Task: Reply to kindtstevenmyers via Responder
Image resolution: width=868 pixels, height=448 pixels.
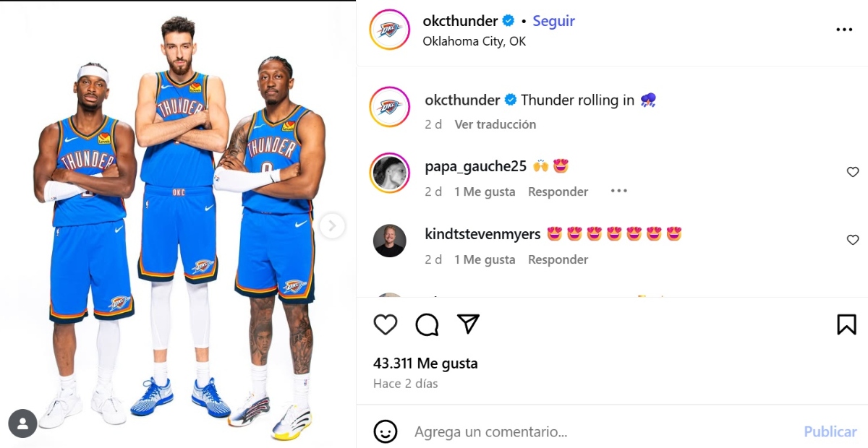Action: pos(558,259)
